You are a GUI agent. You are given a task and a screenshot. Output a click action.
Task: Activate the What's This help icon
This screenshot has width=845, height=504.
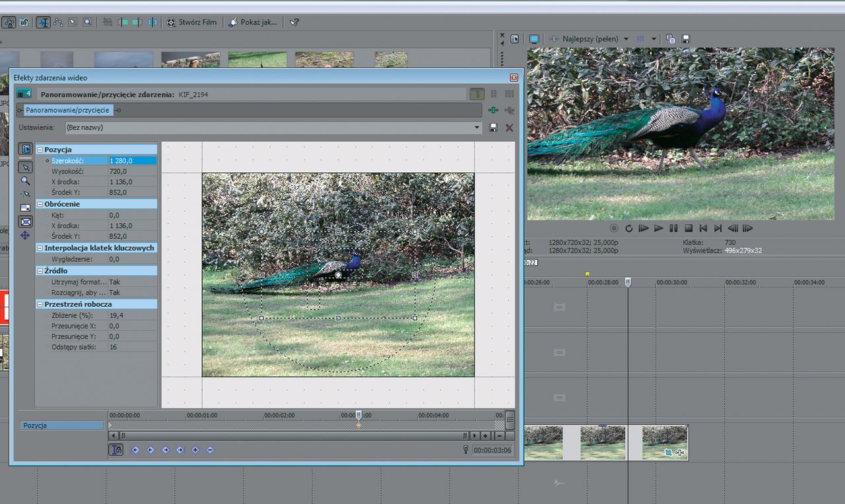294,22
